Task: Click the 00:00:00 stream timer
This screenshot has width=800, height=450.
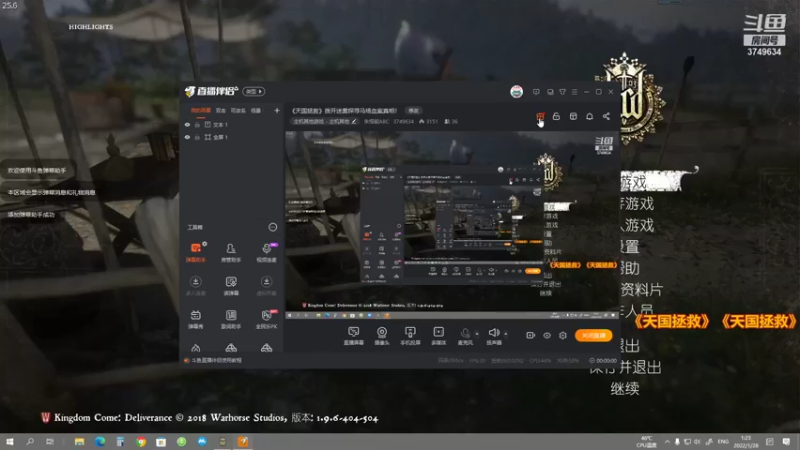Action: pos(606,360)
